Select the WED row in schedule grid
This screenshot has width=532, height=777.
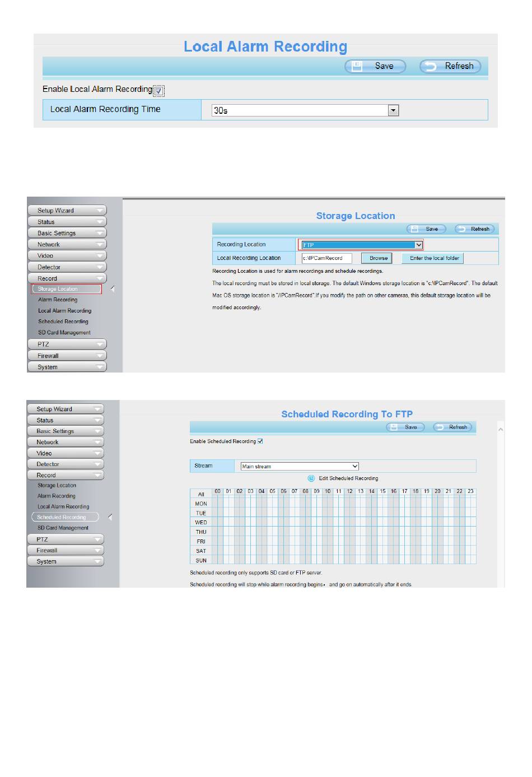tap(201, 523)
